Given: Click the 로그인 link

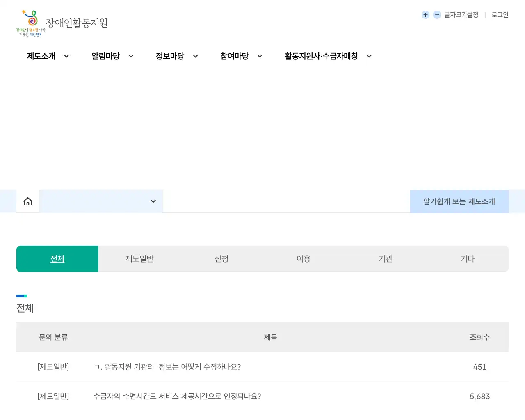Looking at the screenshot, I should click(499, 15).
